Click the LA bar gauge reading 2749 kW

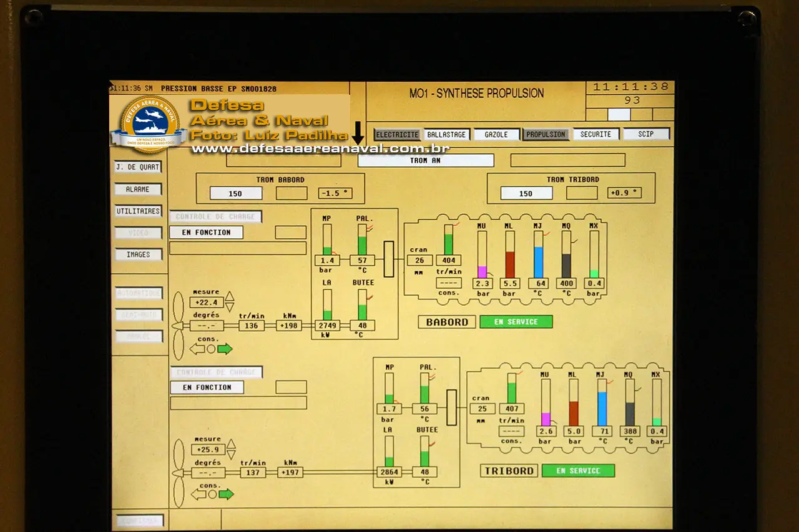click(327, 305)
